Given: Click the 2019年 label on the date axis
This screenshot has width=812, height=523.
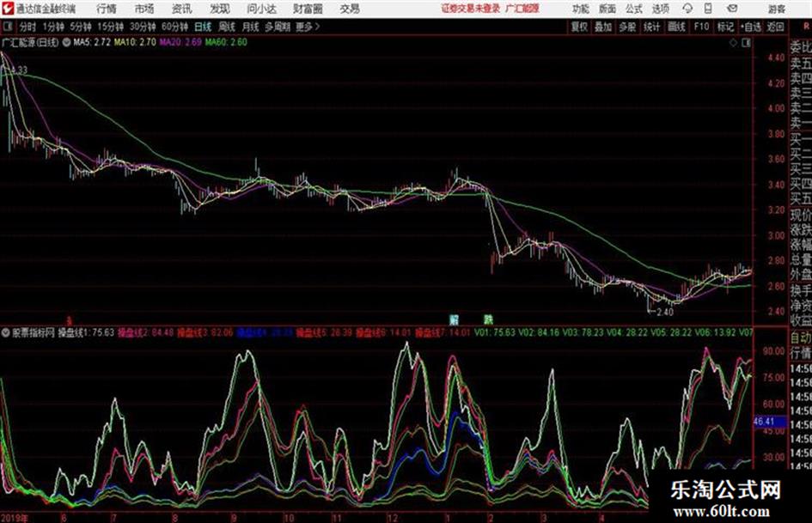Looking at the screenshot, I should tap(15, 517).
